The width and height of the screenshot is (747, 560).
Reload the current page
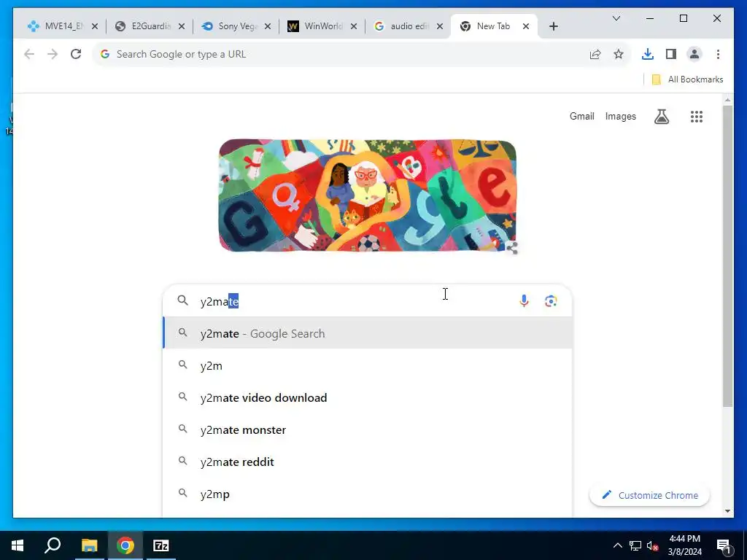pos(76,54)
